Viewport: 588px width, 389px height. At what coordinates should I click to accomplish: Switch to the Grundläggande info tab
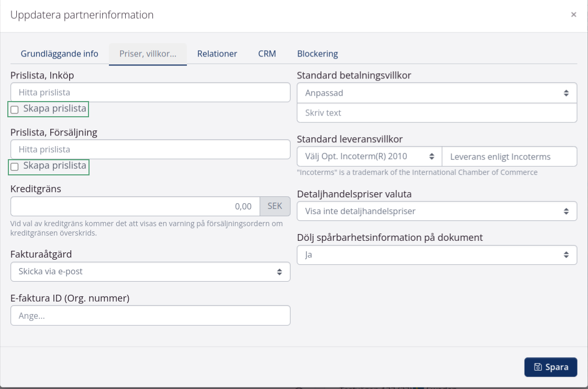pyautogui.click(x=59, y=53)
